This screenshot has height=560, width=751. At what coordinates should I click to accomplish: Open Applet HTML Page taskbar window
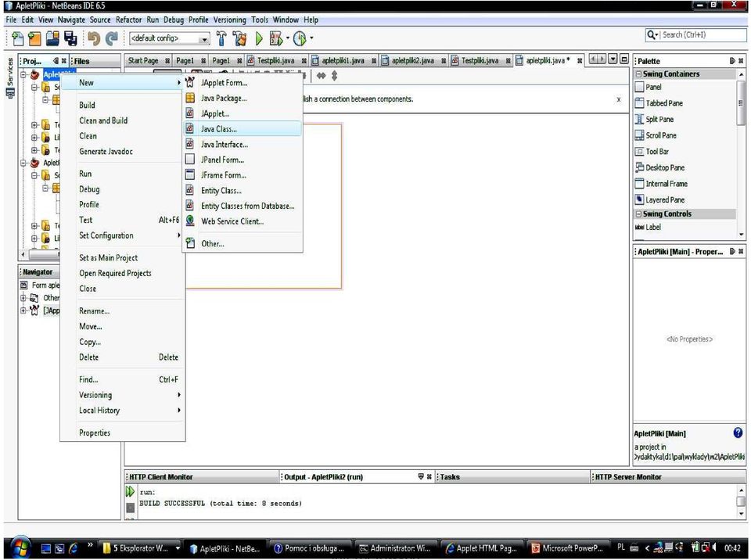[481, 548]
